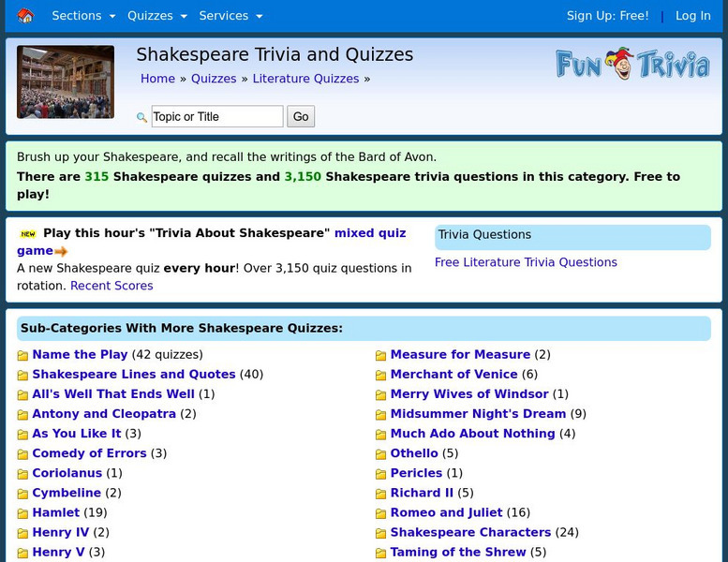
Task: Open Coriolanus quizzes link
Action: tap(67, 473)
